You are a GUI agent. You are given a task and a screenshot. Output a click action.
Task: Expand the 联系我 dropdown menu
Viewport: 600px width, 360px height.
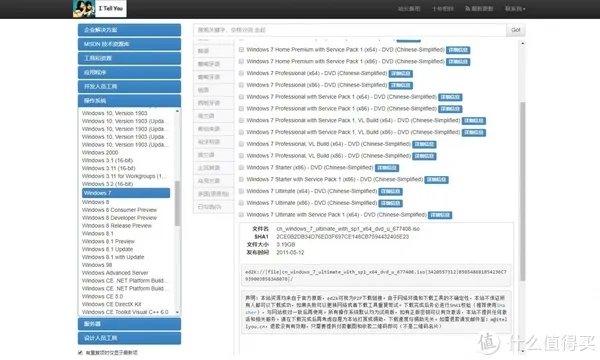(x=515, y=8)
